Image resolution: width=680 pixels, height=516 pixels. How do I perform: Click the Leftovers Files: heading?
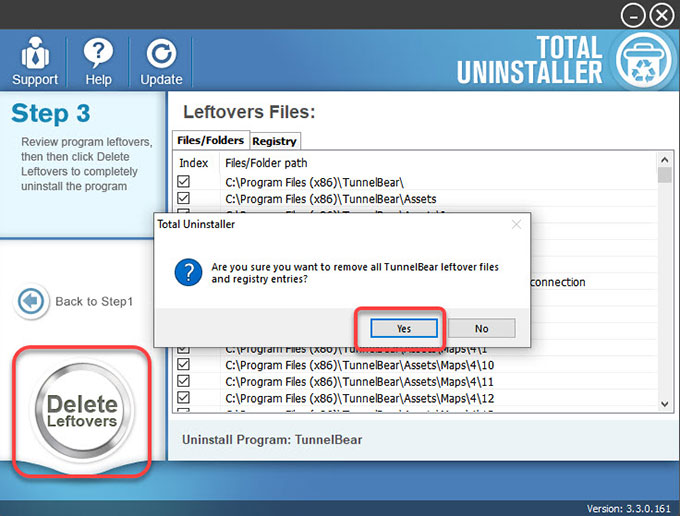(x=249, y=112)
